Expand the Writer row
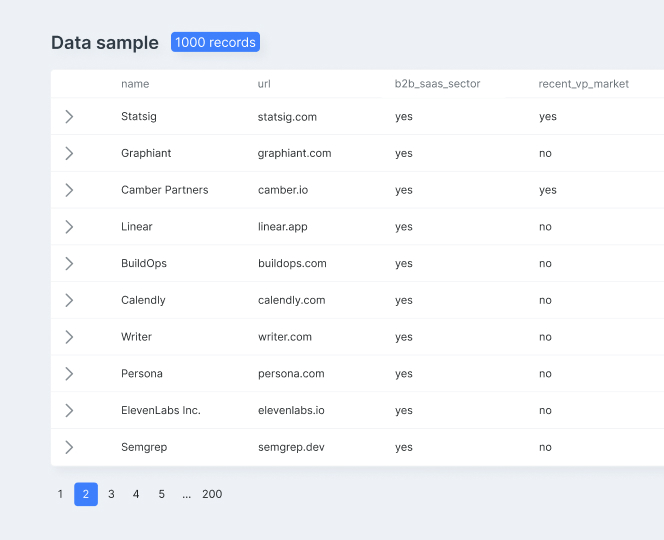664x540 pixels. (69, 337)
